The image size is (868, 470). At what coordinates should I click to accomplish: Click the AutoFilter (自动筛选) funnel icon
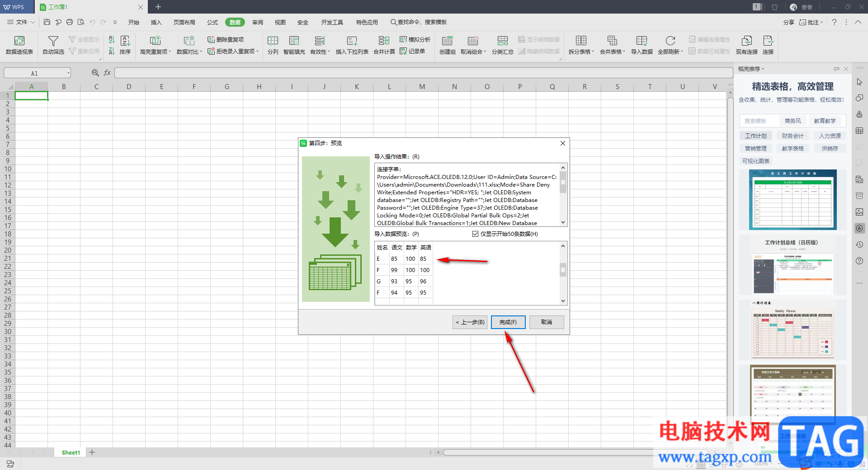coord(53,41)
